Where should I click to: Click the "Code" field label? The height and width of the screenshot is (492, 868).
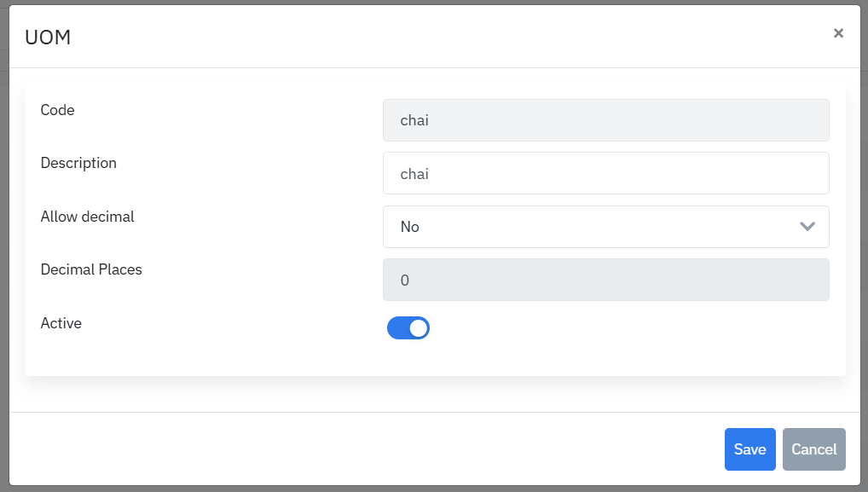click(58, 110)
